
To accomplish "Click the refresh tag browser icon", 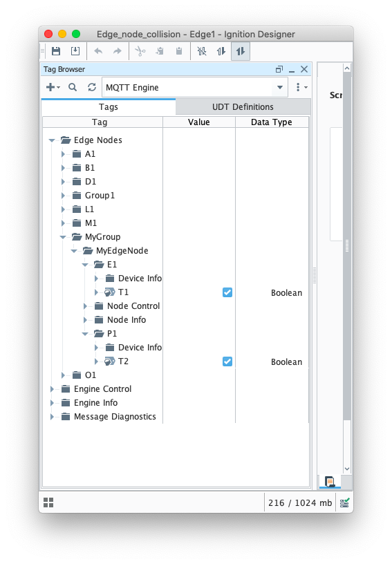I will coord(92,87).
